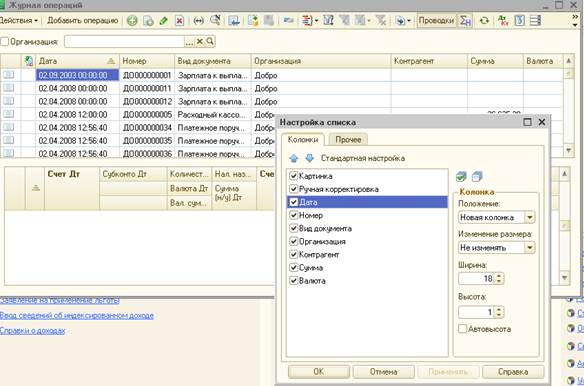Viewport: 584px width, 386px height.
Task: Move the column down with the blue down arrow
Action: [310, 158]
